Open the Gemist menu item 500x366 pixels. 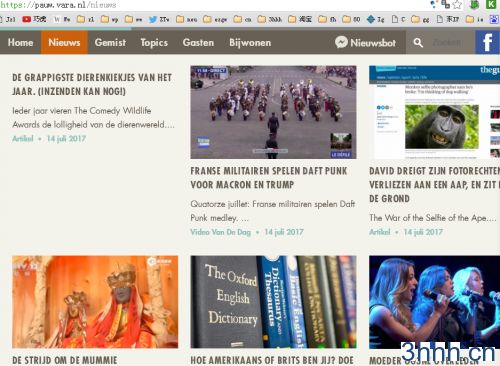tap(110, 42)
